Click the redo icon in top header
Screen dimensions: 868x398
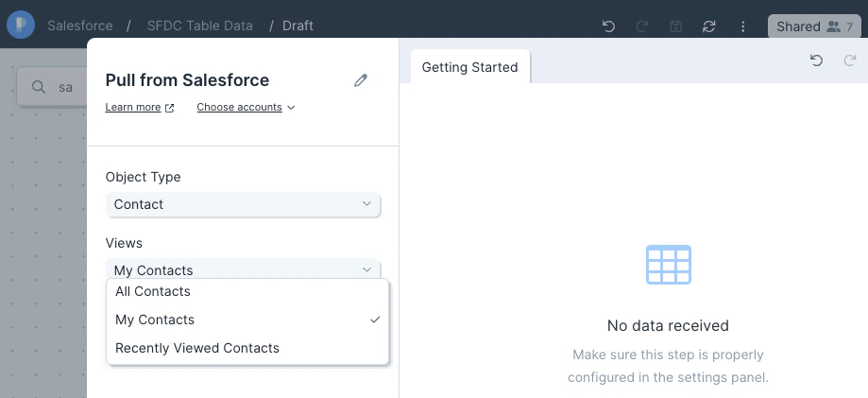point(642,26)
